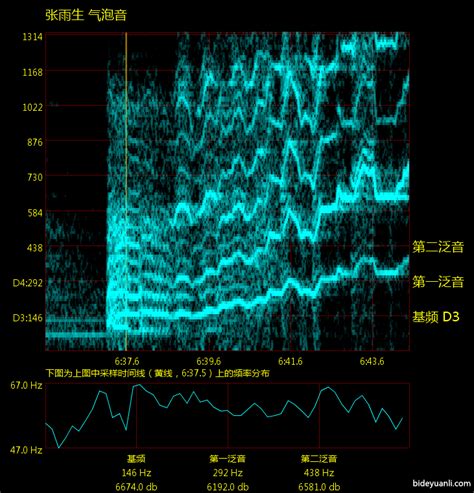Click the 67.0 Hz axis label
Viewport: 474px width, 493px height.
pyautogui.click(x=26, y=386)
